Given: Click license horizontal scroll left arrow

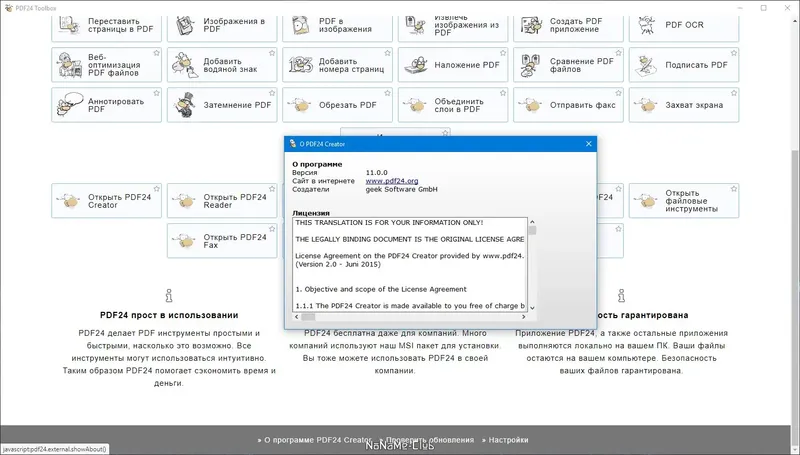Looking at the screenshot, I should click(297, 317).
